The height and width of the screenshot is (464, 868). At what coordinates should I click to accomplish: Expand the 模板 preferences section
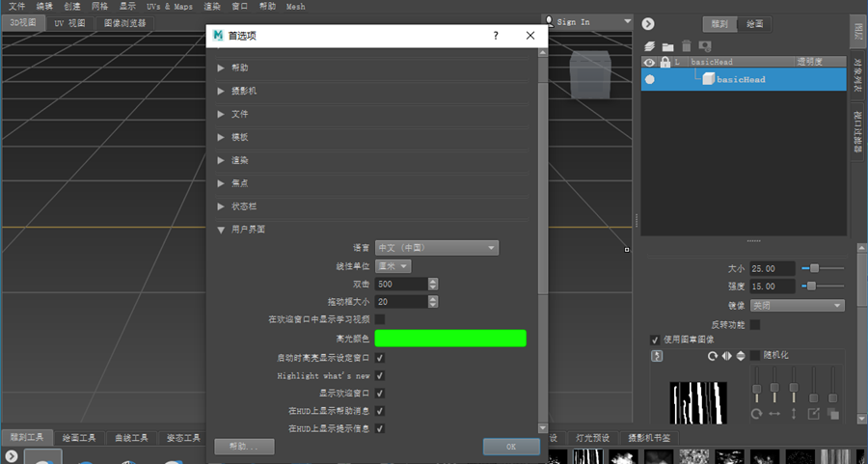[221, 137]
